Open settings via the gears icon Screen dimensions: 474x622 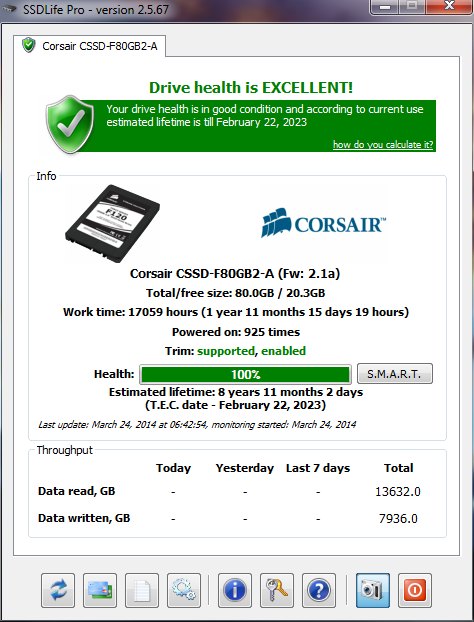(x=184, y=590)
